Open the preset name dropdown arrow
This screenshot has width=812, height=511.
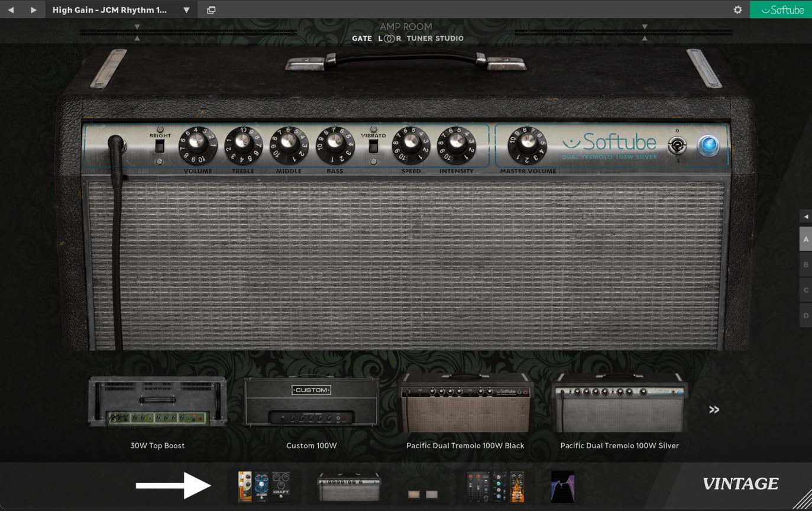pos(186,10)
